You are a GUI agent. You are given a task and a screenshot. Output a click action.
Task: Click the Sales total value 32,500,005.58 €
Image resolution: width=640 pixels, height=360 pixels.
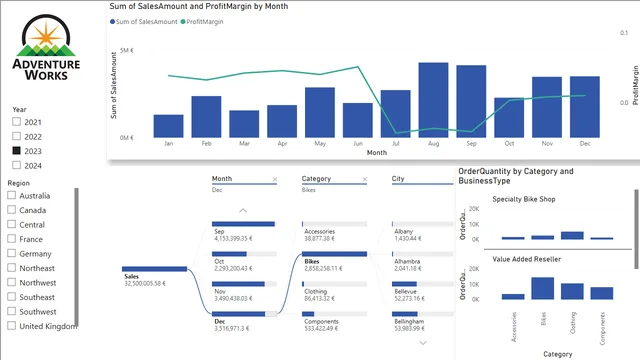click(x=145, y=283)
